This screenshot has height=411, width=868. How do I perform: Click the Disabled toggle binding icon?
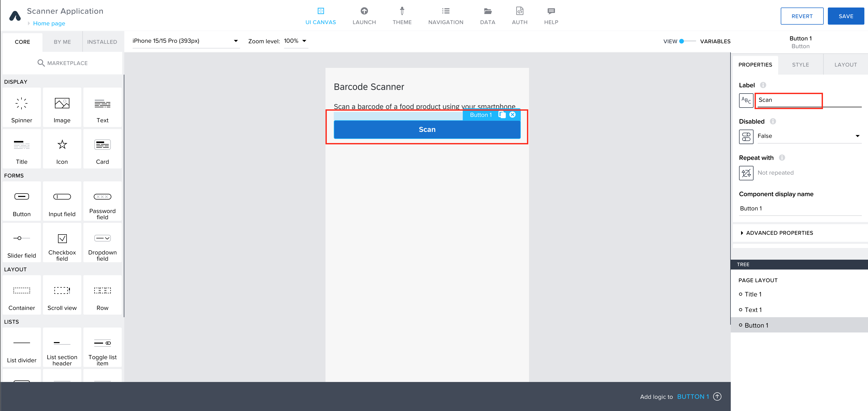pos(746,137)
